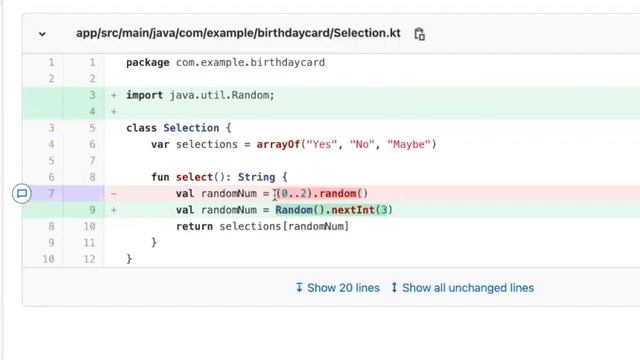Open the Selection.kt file path link
The height and width of the screenshot is (360, 640).
pyautogui.click(x=238, y=33)
